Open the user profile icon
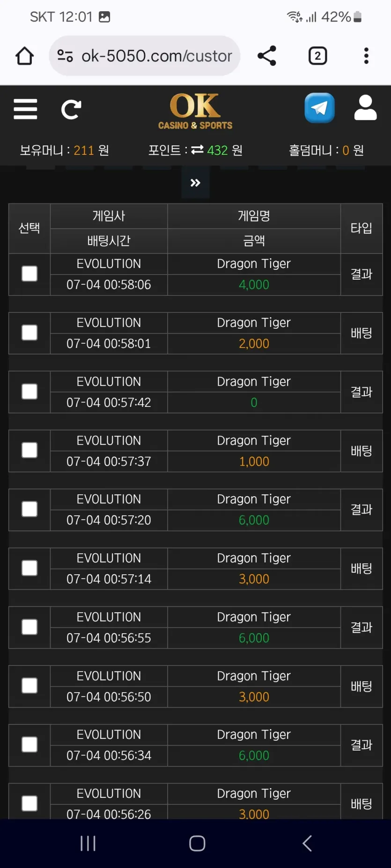Viewport: 391px width, 868px height. point(365,108)
